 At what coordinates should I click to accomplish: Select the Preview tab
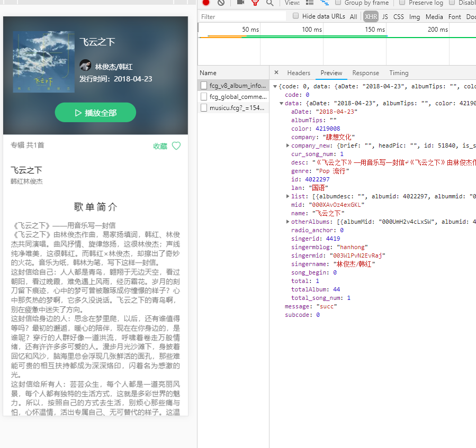point(331,73)
